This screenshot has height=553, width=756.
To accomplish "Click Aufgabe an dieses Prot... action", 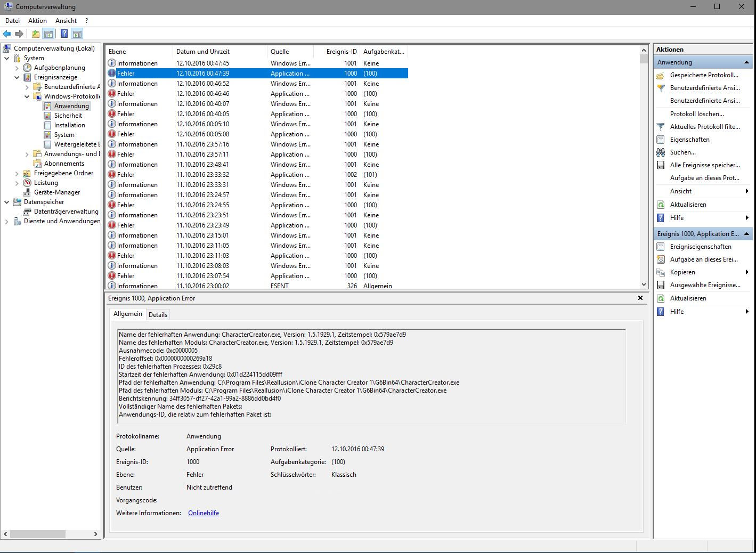I will pos(705,178).
